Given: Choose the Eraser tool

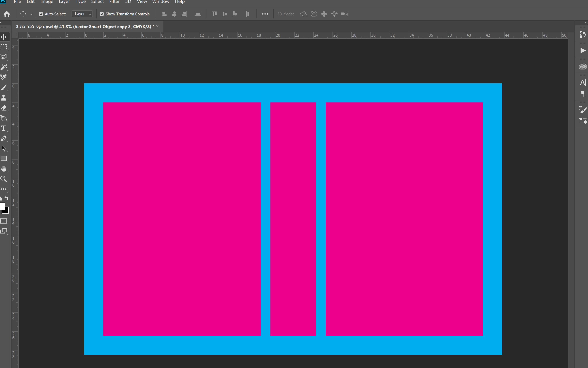Looking at the screenshot, I should [x=4, y=108].
